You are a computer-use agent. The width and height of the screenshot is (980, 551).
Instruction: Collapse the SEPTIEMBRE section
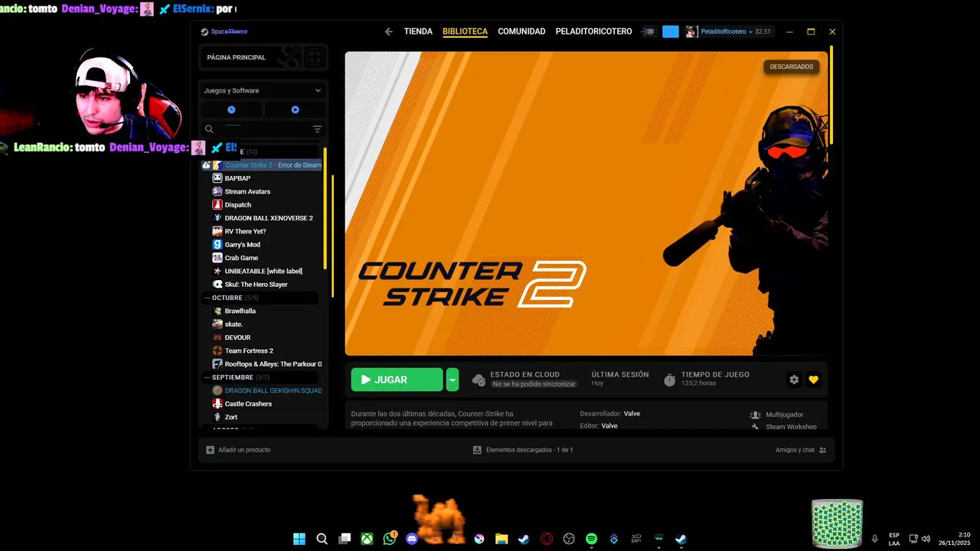260,377
